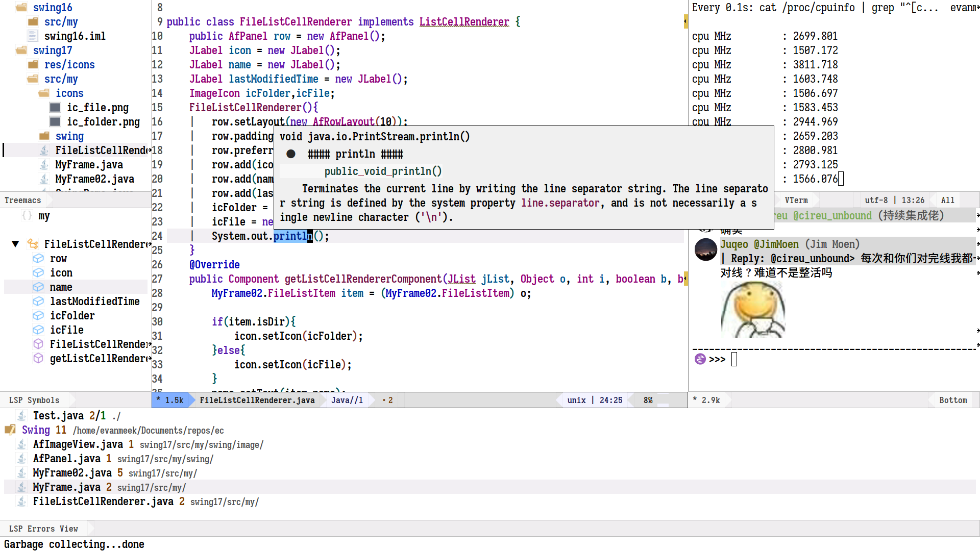This screenshot has width=980, height=551.
Task: Click the Swing project errors folder icon
Action: tap(10, 430)
